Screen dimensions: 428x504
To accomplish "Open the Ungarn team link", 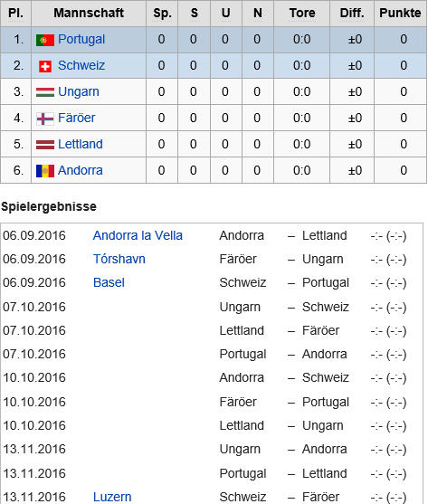I will coord(79,92).
